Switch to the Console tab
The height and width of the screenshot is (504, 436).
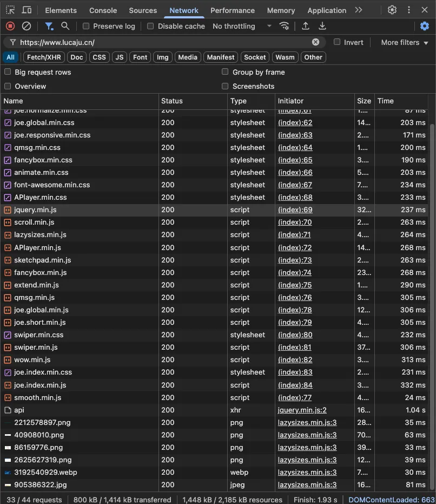point(103,10)
